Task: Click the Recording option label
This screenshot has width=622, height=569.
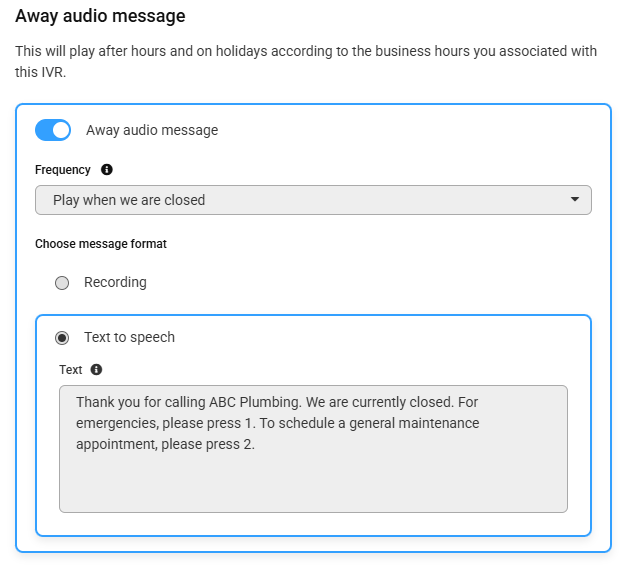Action: click(x=115, y=283)
